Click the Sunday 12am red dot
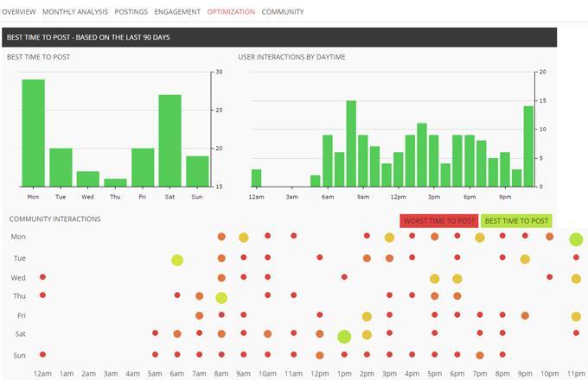This screenshot has width=588, height=380. (42, 354)
